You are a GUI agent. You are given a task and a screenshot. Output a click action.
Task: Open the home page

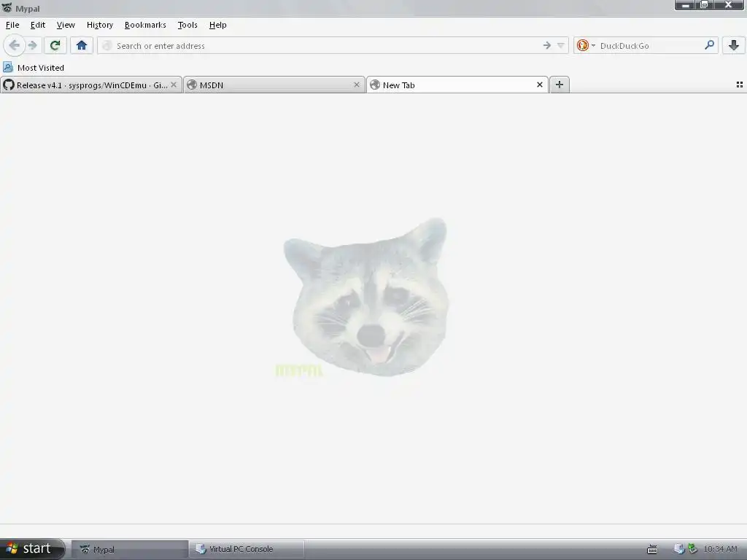[x=82, y=46]
